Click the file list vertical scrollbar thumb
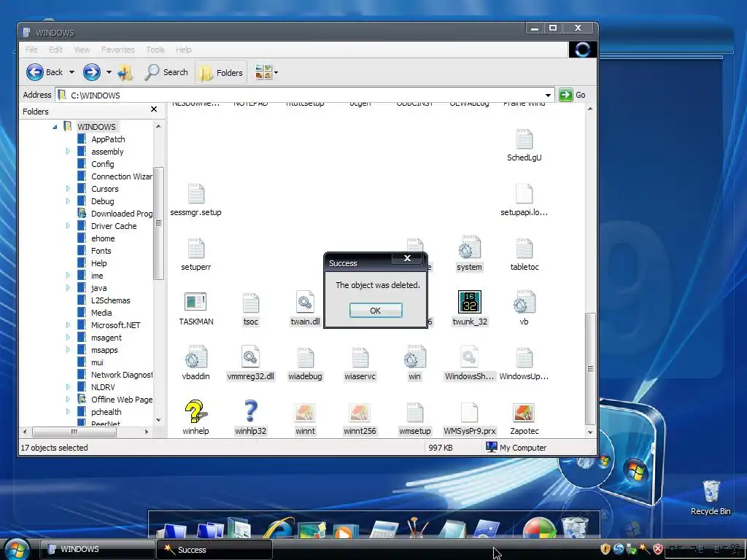Viewport: 747px width, 560px height. point(589,368)
